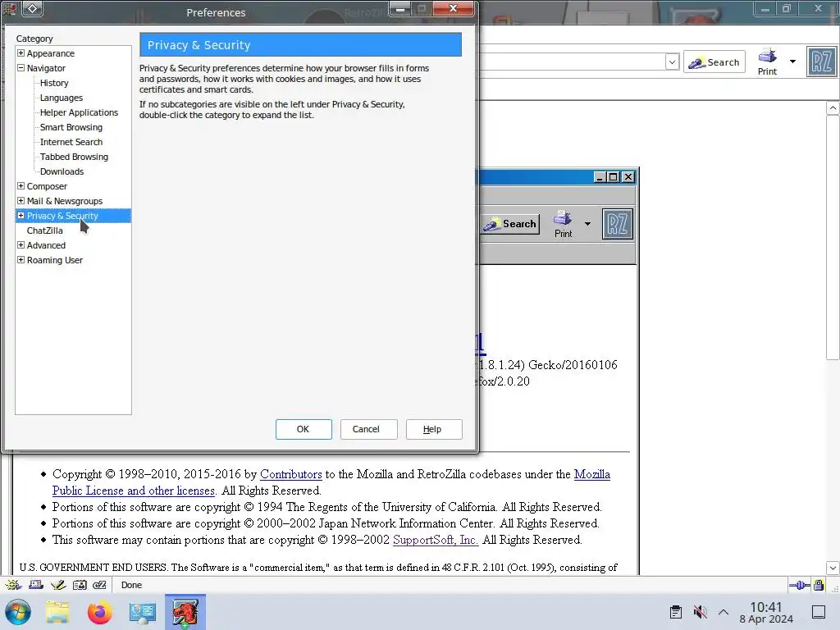Image resolution: width=840 pixels, height=630 pixels.
Task: Click the security padlock icon in status bar
Action: [x=819, y=585]
